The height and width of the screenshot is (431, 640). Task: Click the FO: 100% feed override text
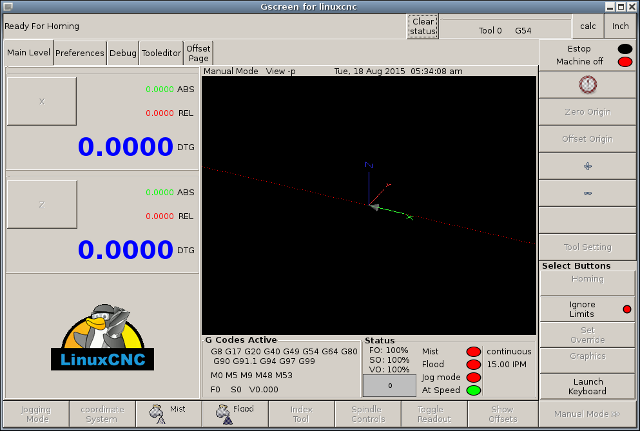coord(389,350)
